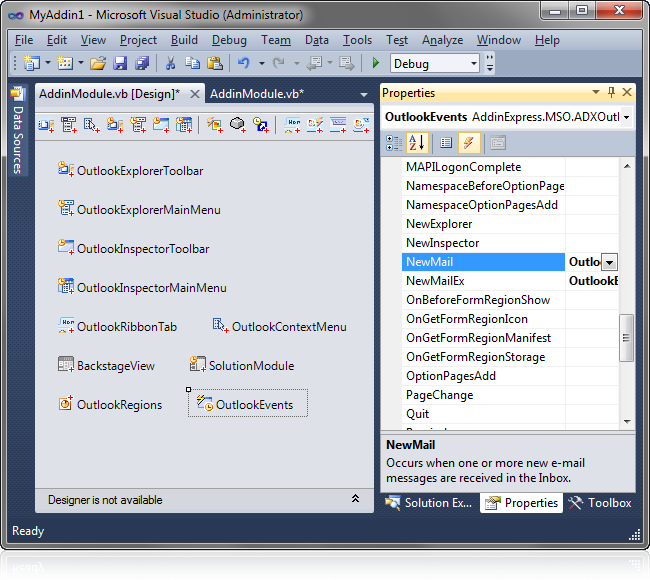
Task: Save the file with the floppy disk icon
Action: [x=120, y=63]
